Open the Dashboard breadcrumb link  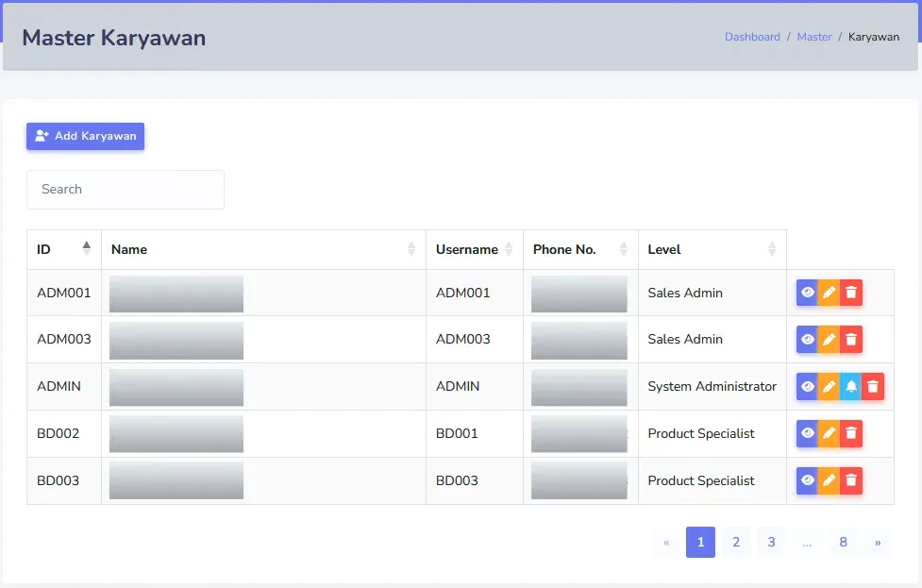tap(752, 37)
